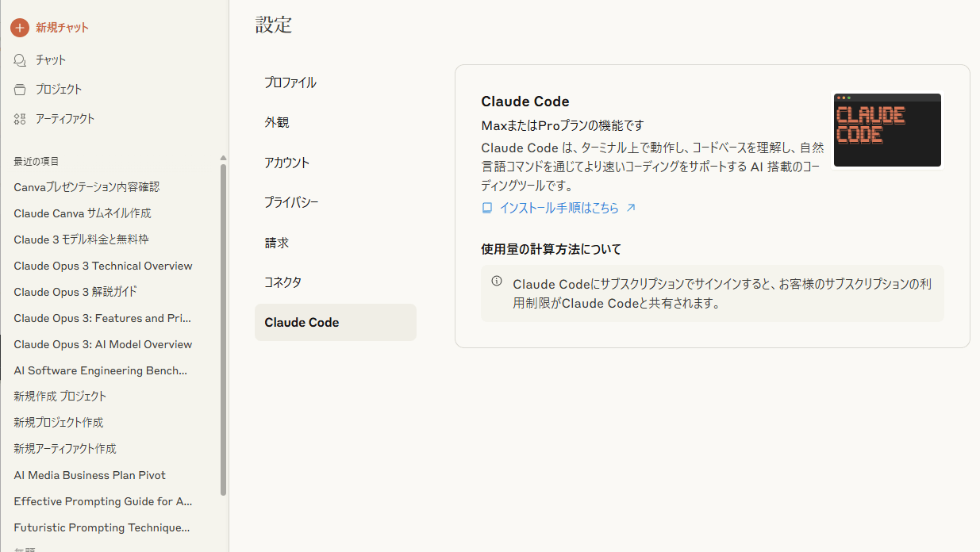Open recent chat Claude Opus 3: Features and Pri...
Screen dimensions: 980x552
coord(102,318)
